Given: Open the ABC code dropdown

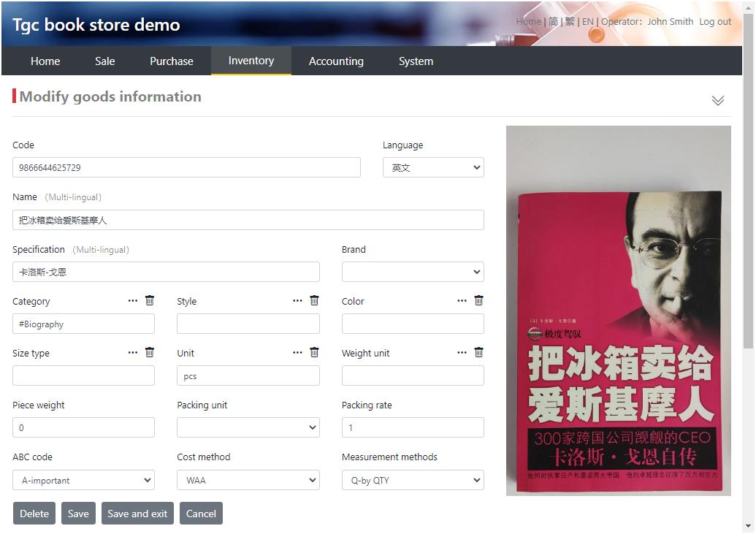Looking at the screenshot, I should pyautogui.click(x=83, y=480).
